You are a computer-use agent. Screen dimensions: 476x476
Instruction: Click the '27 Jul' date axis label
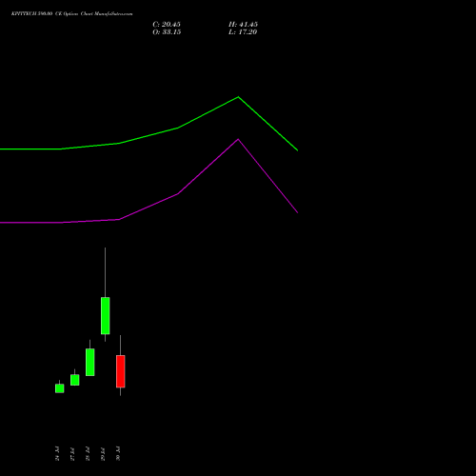(x=72, y=453)
